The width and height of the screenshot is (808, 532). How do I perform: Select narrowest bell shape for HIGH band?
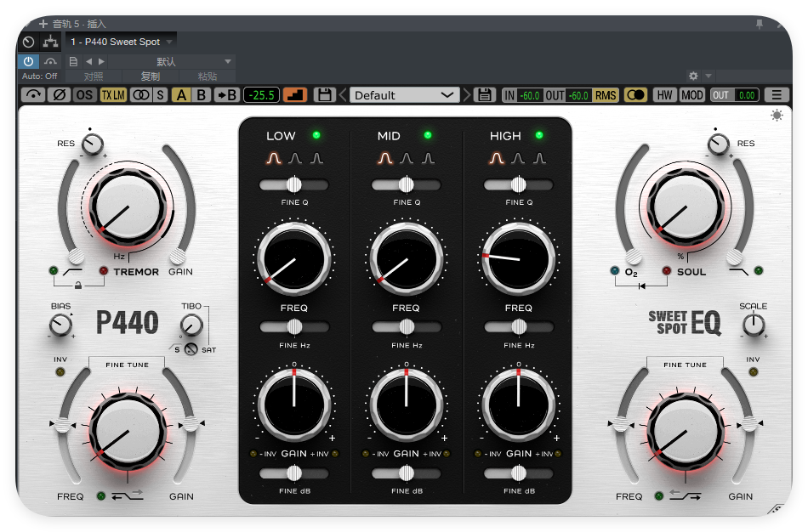(539, 158)
